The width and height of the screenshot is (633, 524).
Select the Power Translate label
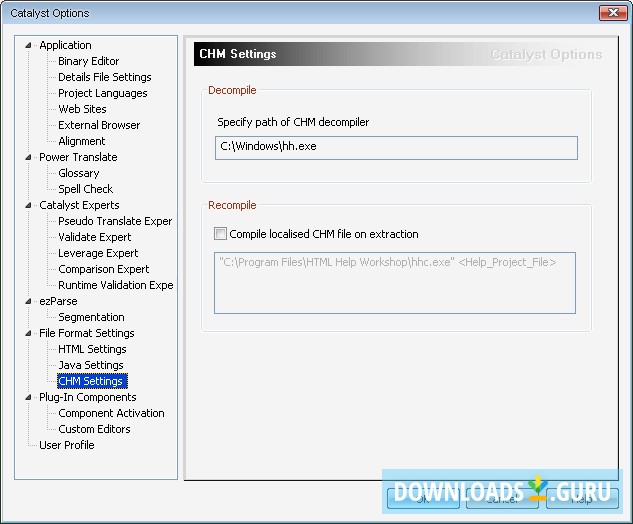pyautogui.click(x=78, y=157)
